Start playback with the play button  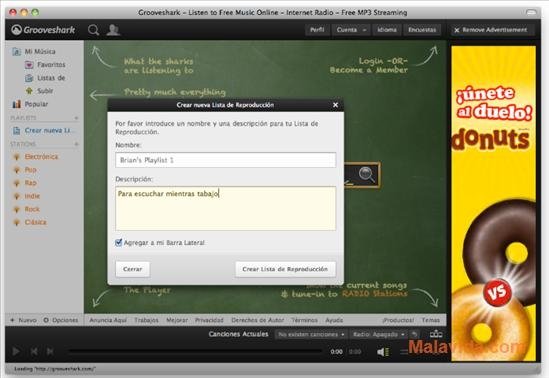[x=16, y=351]
